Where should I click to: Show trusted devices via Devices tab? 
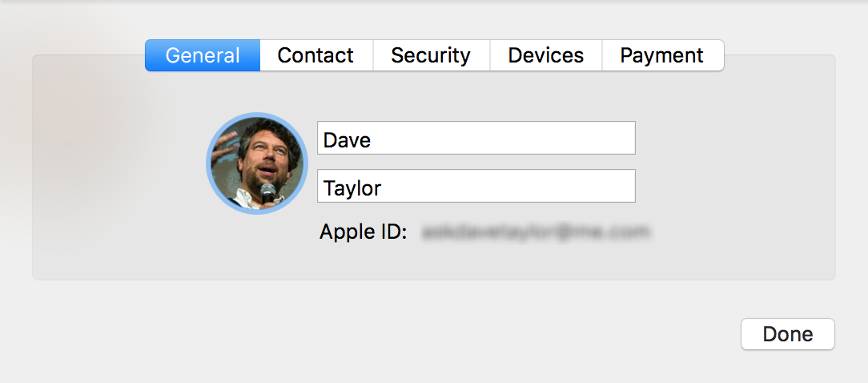(546, 55)
